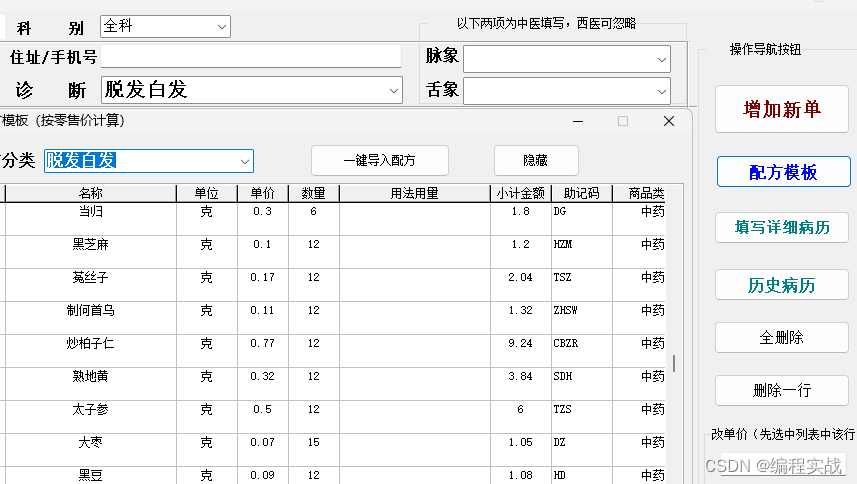Click the 单位 column header
The height and width of the screenshot is (484, 857).
click(x=207, y=193)
